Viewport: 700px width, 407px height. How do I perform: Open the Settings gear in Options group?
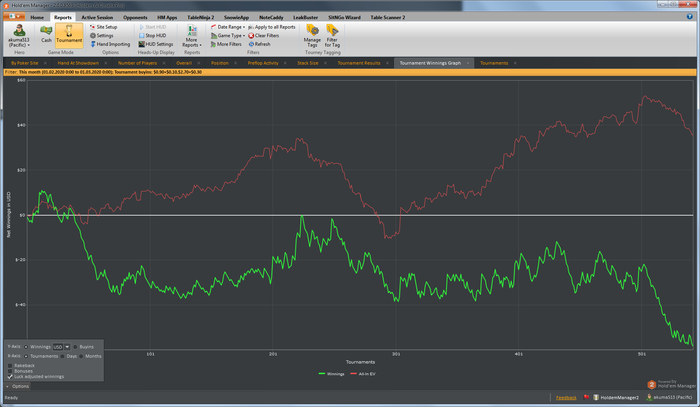[102, 35]
